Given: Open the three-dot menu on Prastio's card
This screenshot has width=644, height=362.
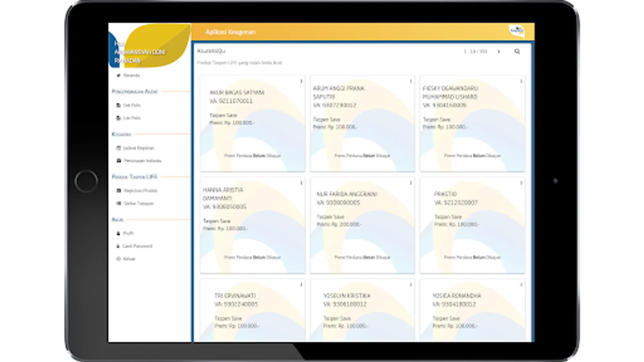Looking at the screenshot, I should 521,183.
